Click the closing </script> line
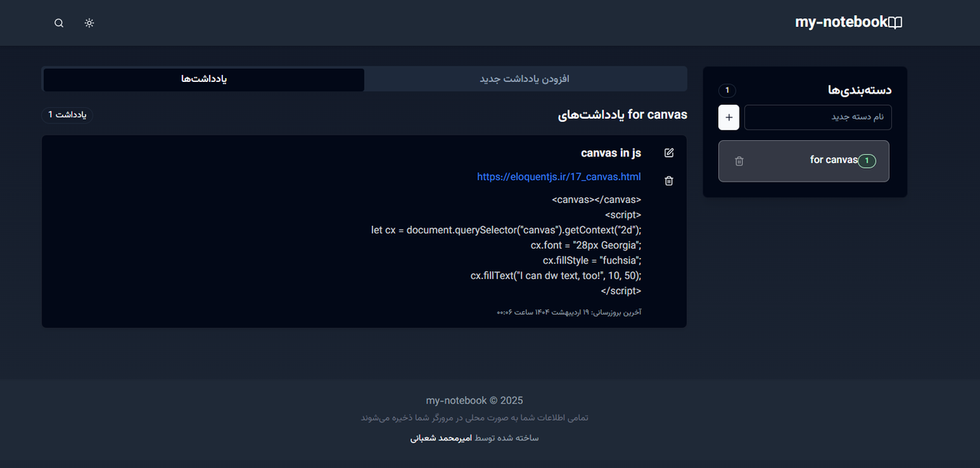The image size is (980, 468). 621,291
